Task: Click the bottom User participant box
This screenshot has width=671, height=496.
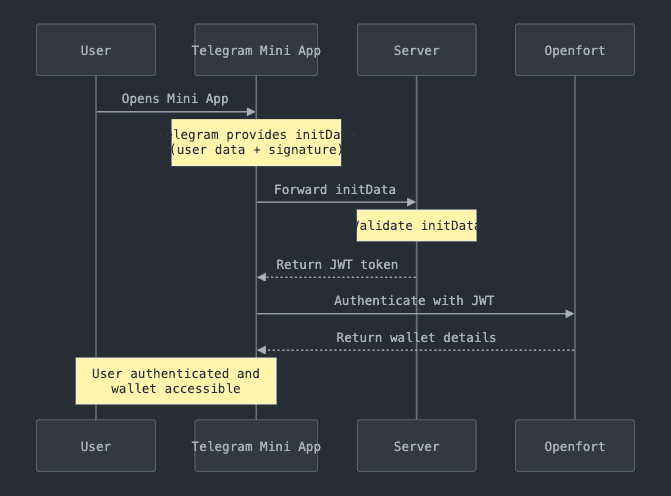Action: click(x=96, y=446)
